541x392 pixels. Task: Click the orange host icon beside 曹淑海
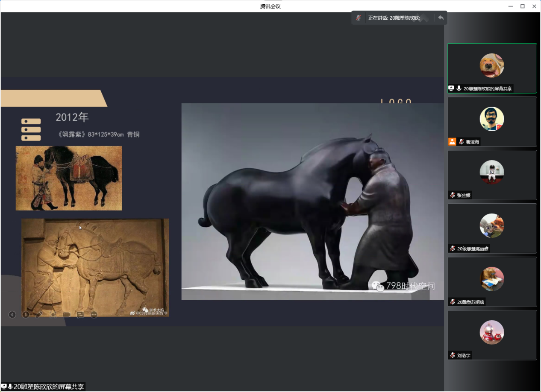pyautogui.click(x=452, y=142)
